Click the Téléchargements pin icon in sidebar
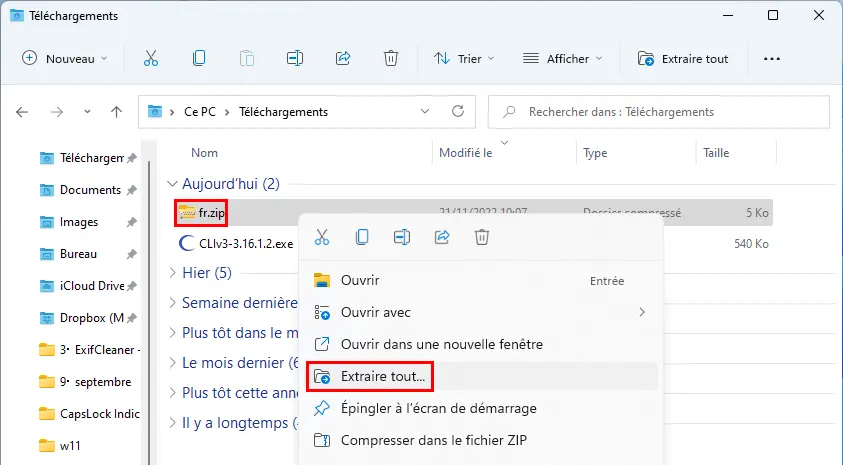 [x=131, y=158]
